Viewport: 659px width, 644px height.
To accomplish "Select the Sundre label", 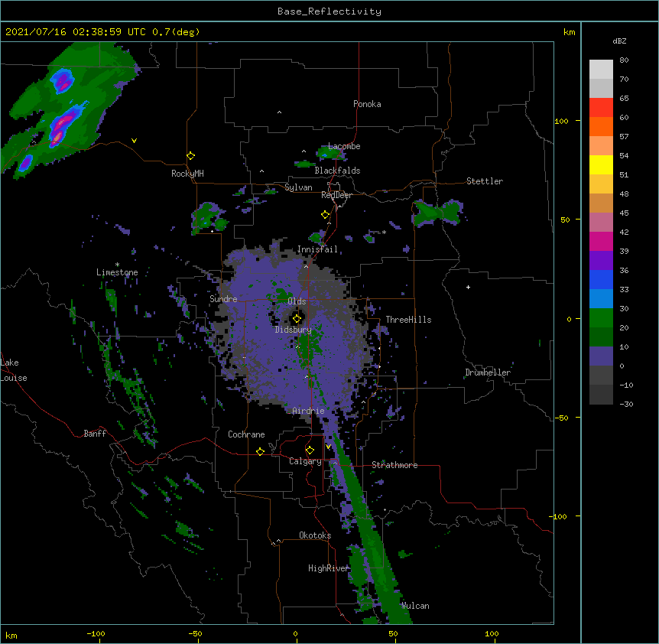I will pyautogui.click(x=223, y=299).
